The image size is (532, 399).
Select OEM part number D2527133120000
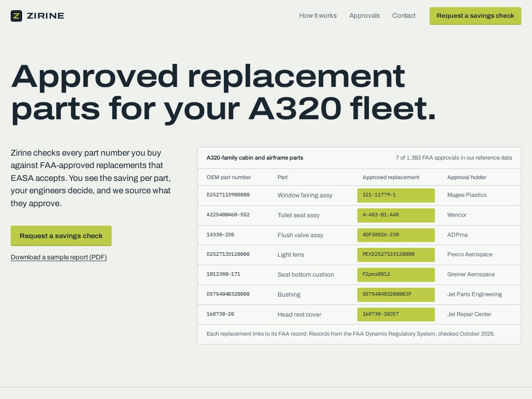pyautogui.click(x=228, y=254)
